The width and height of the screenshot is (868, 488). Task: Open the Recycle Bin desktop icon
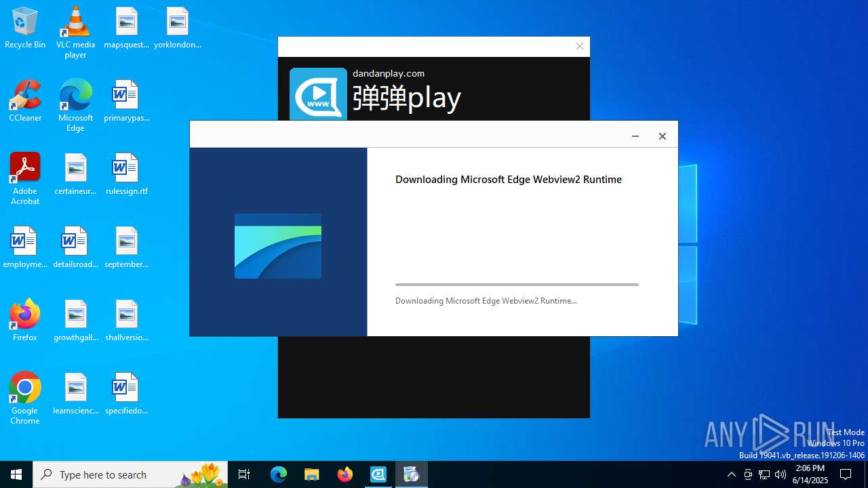pyautogui.click(x=25, y=28)
